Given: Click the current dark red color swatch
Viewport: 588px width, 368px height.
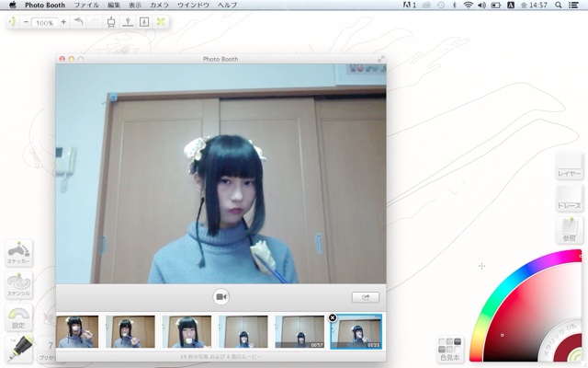Looking at the screenshot, I should pos(564,349).
